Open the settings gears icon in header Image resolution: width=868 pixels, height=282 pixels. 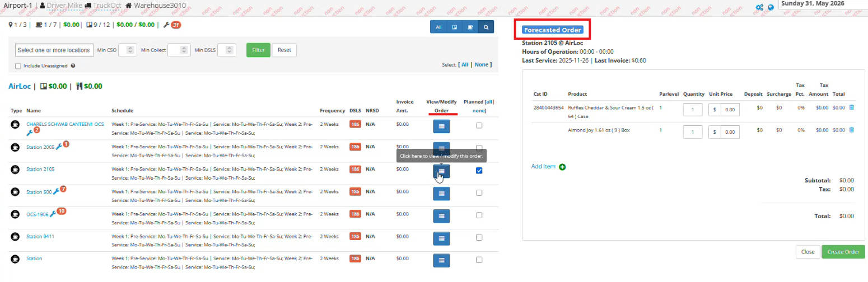759,7
